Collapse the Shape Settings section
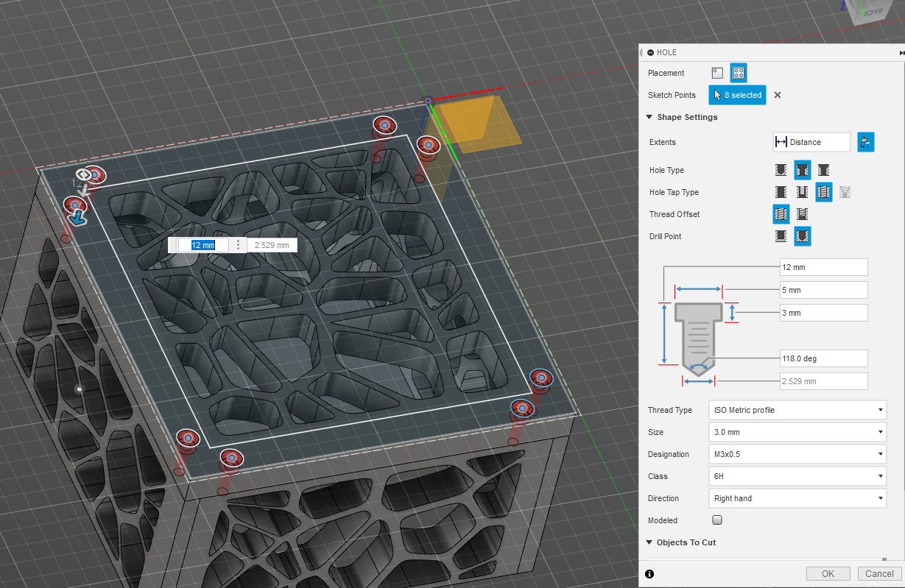The height and width of the screenshot is (588, 905). (x=649, y=117)
